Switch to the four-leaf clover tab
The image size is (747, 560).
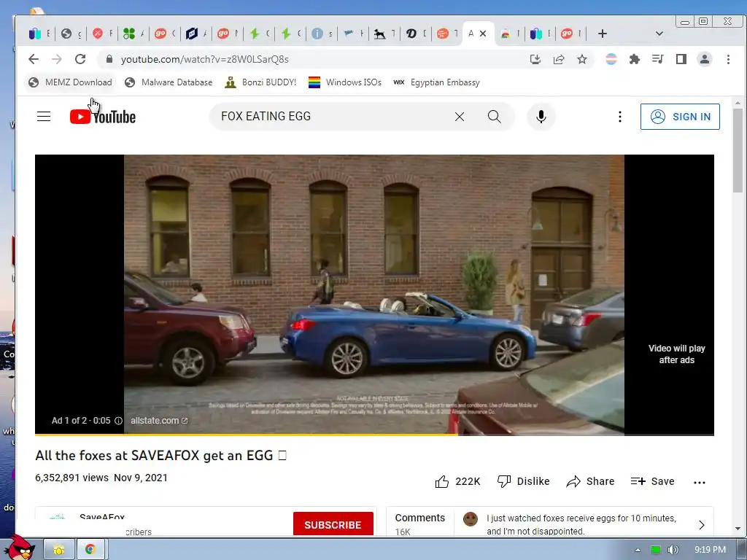tap(133, 34)
